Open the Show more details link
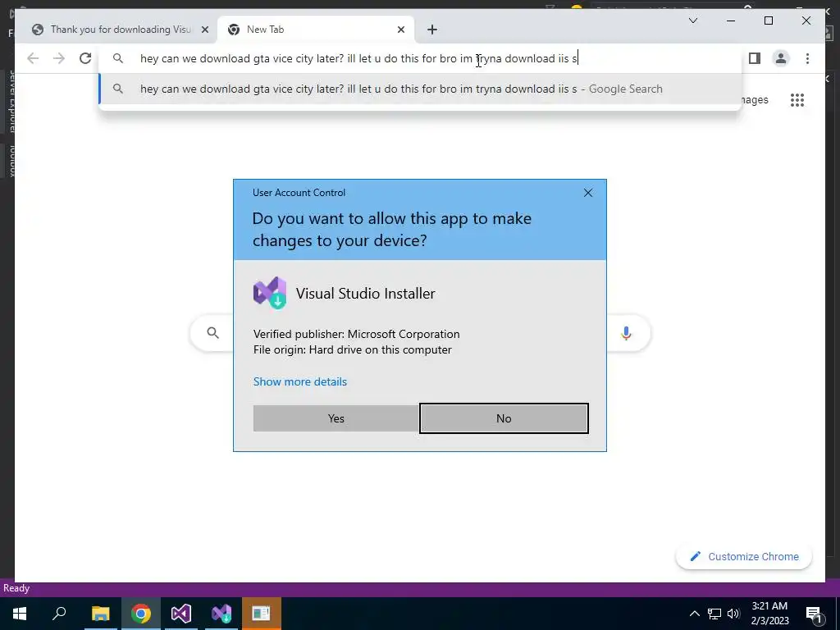Image resolution: width=840 pixels, height=630 pixels. (x=300, y=381)
